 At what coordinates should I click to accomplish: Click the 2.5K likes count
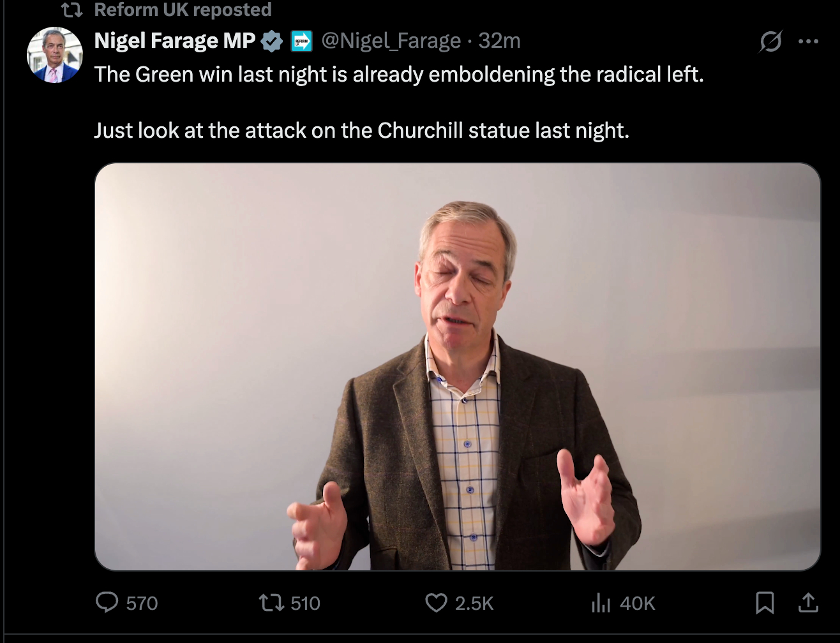point(474,603)
